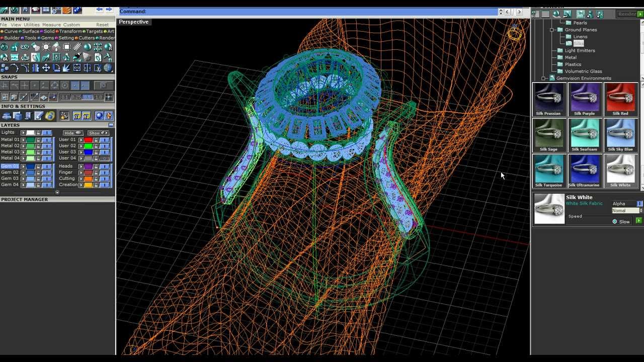
Task: Pick the orange Cutting color swatch
Action: click(88, 178)
